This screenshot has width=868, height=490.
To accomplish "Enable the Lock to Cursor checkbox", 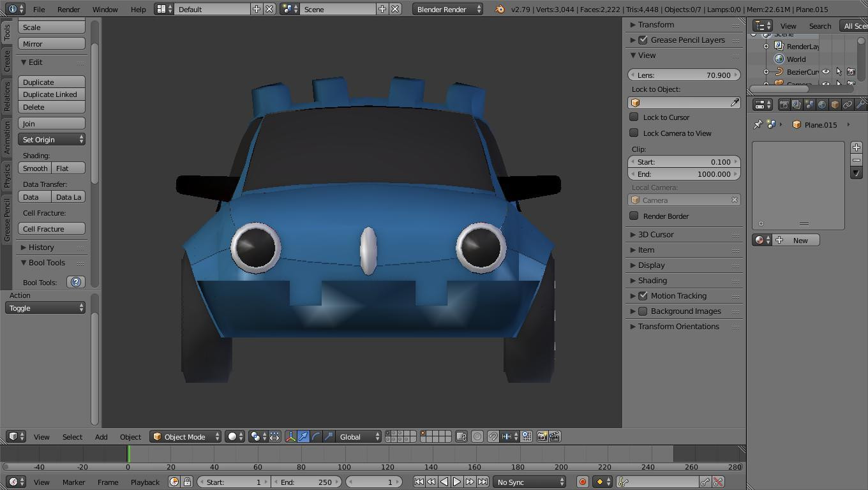I will 634,117.
